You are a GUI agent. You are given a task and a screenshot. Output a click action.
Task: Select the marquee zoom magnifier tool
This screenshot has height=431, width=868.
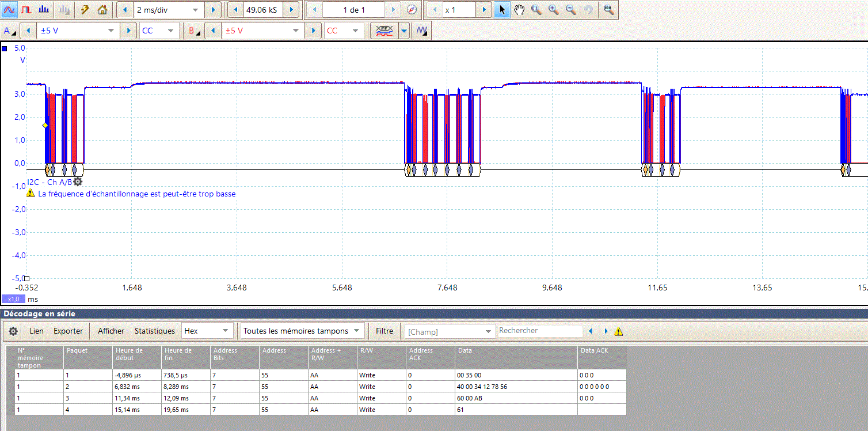point(536,10)
